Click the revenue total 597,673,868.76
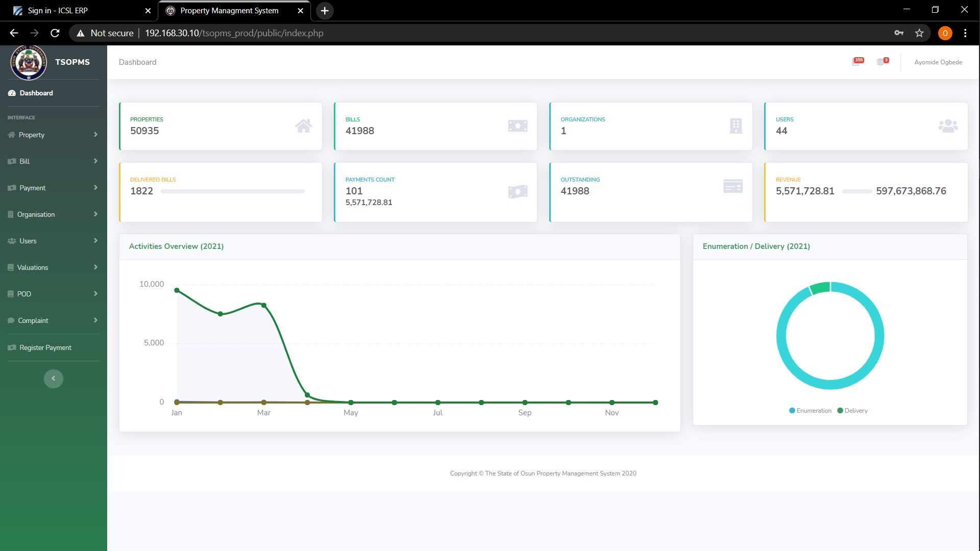This screenshot has width=980, height=551. [x=911, y=191]
